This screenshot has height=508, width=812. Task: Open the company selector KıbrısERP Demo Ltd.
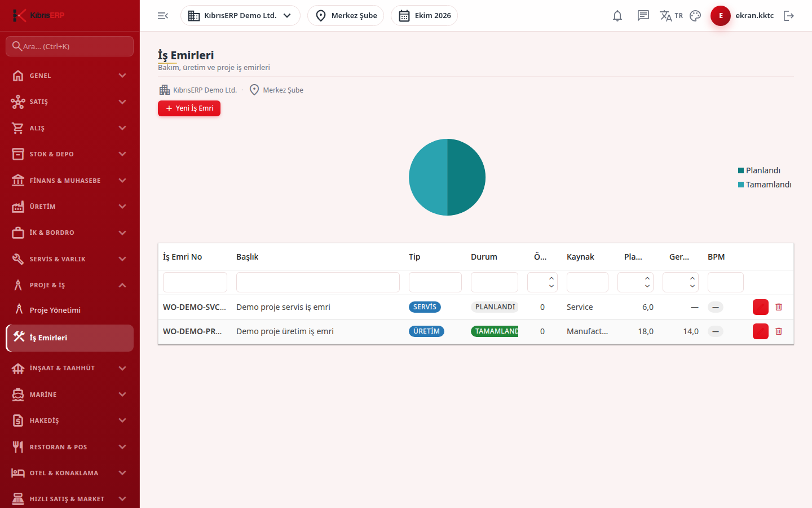click(240, 16)
